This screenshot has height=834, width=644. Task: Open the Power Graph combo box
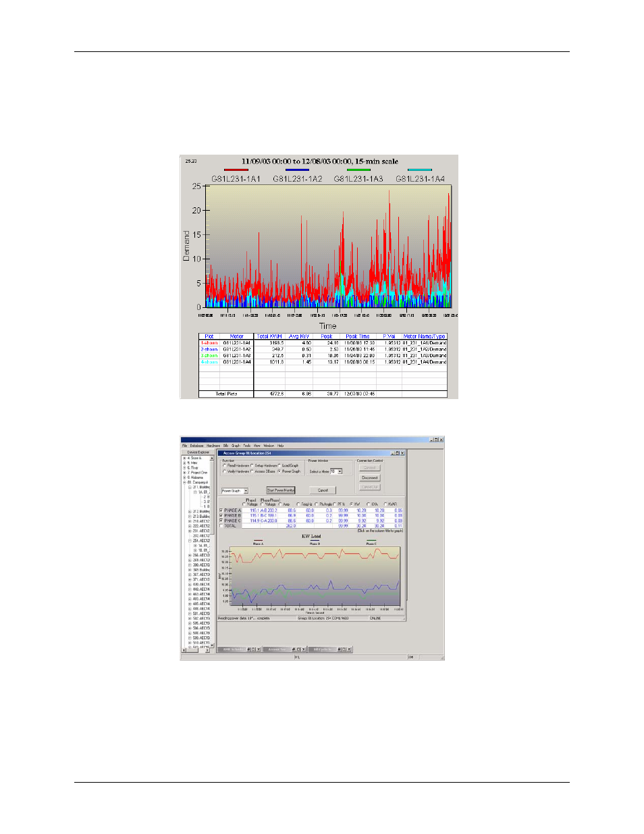click(x=235, y=491)
